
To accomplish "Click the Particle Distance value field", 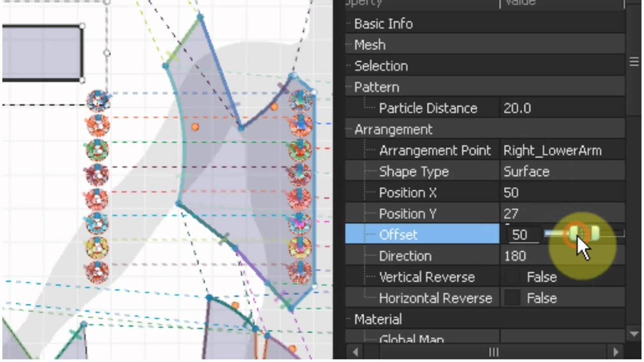I will [562, 108].
